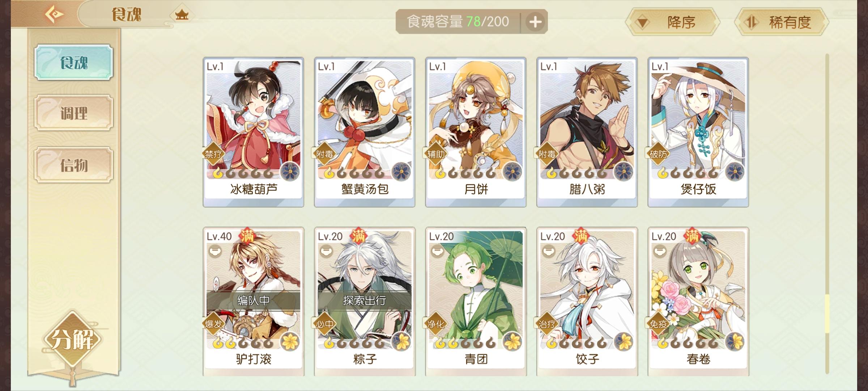
Task: Switch to the 食魂 tab
Action: pyautogui.click(x=74, y=62)
